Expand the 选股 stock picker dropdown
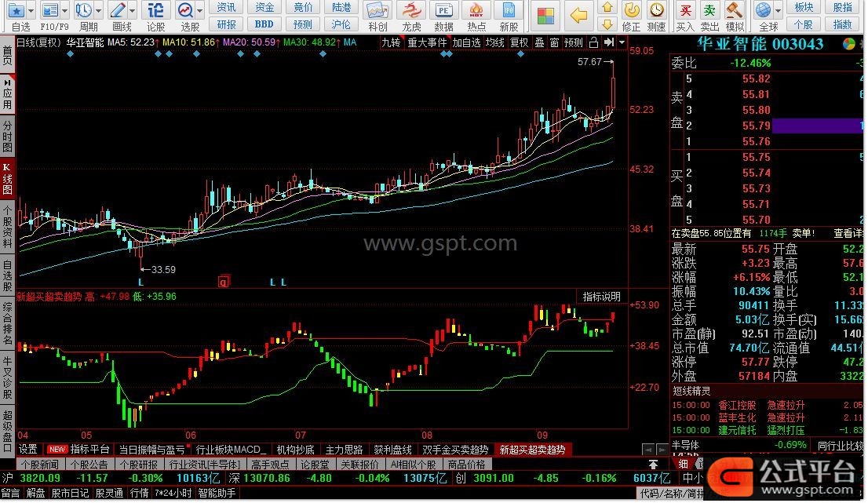Screen dimensions: 868x503 coord(199,10)
